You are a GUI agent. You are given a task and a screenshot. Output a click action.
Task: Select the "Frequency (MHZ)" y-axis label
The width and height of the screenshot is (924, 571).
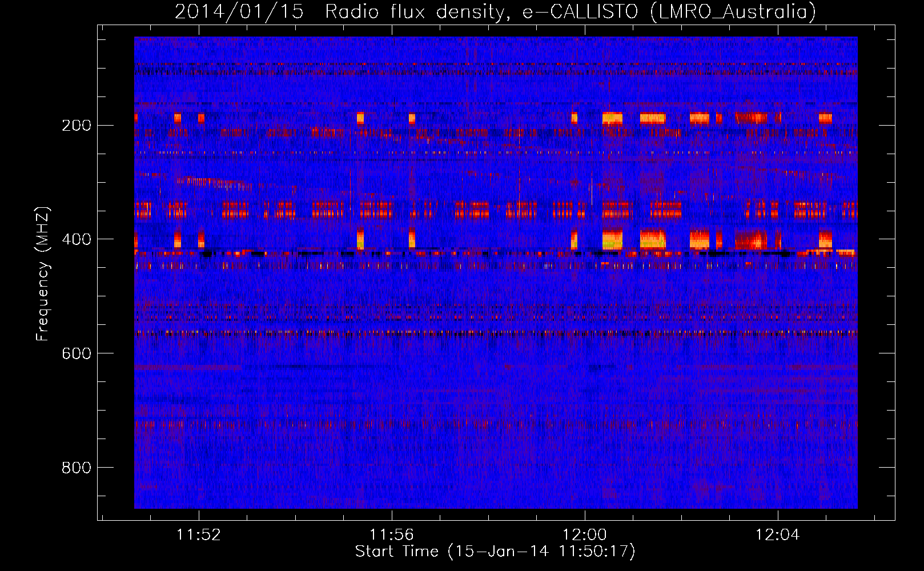pyautogui.click(x=43, y=274)
